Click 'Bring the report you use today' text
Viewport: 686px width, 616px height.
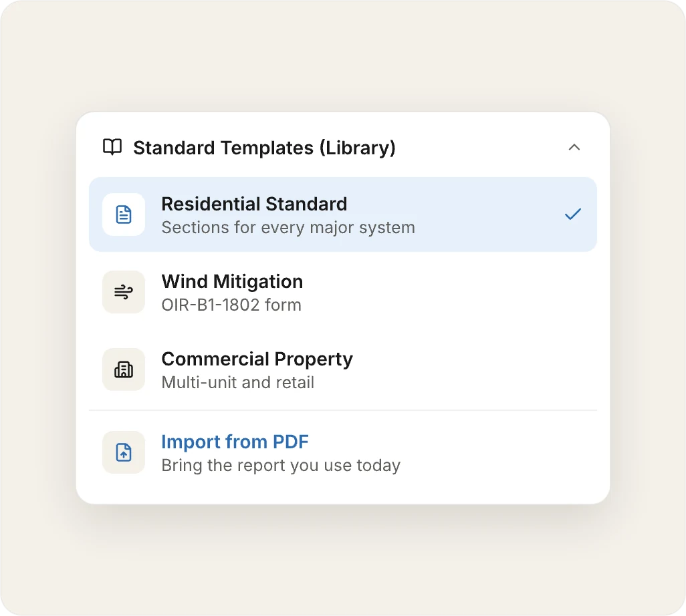pos(281,466)
